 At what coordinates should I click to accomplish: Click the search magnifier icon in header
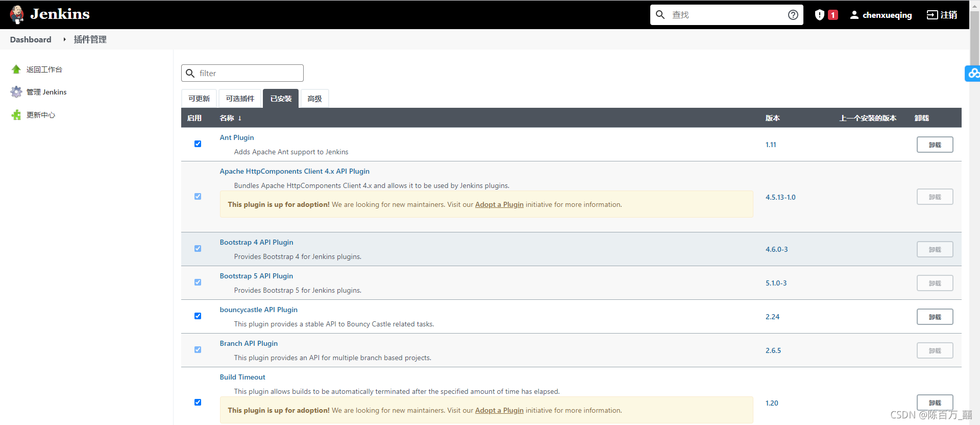[660, 15]
